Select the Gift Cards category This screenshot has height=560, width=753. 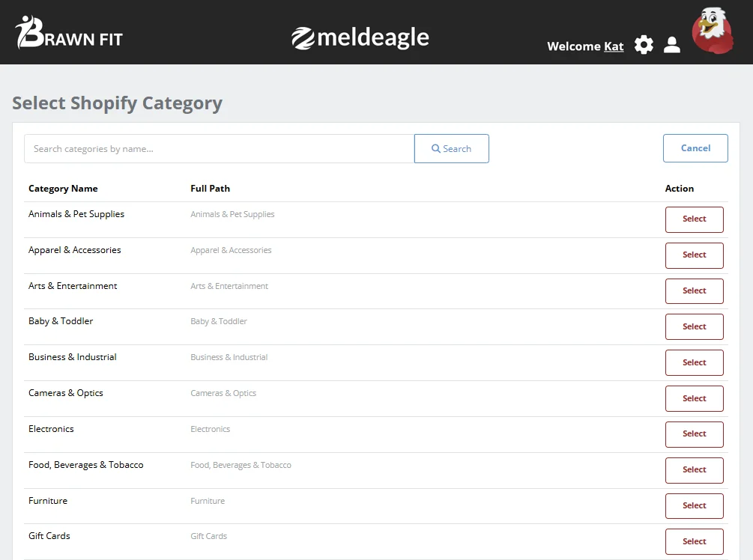click(694, 541)
